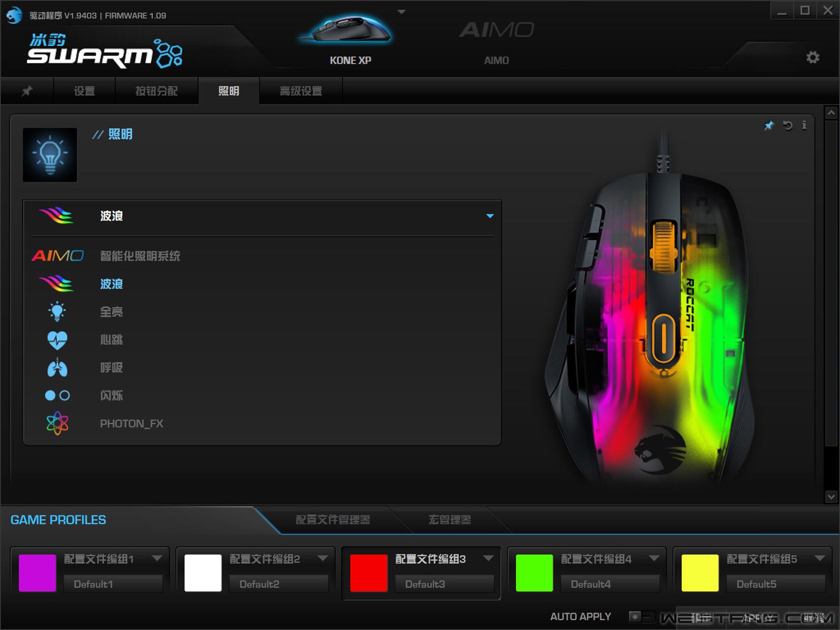840x630 pixels.
Task: Click the down arrow of the vertical scrollbar
Action: [831, 496]
